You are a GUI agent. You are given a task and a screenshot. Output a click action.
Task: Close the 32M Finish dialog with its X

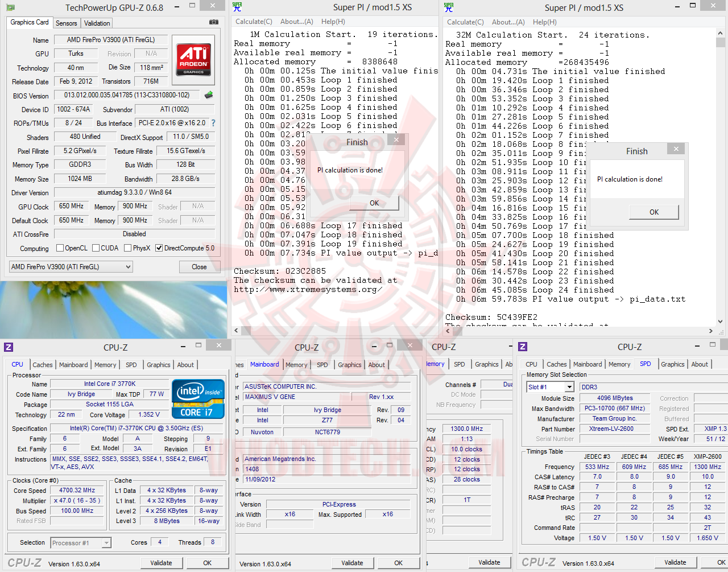[676, 149]
